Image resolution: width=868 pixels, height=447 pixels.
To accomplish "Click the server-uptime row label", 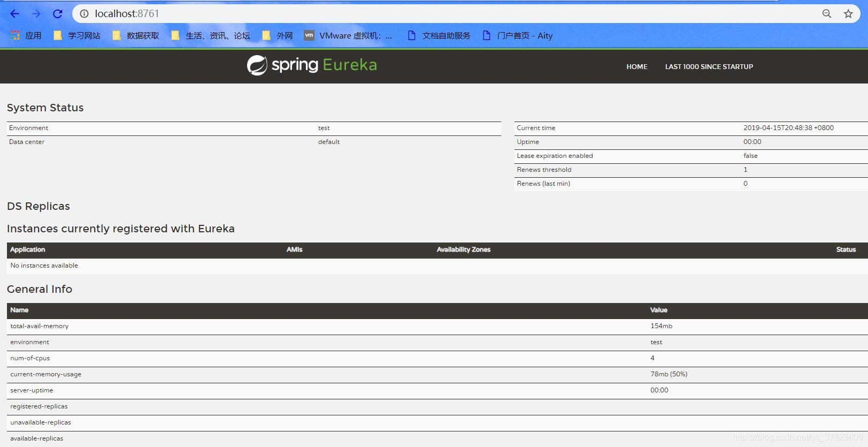I will coord(32,390).
